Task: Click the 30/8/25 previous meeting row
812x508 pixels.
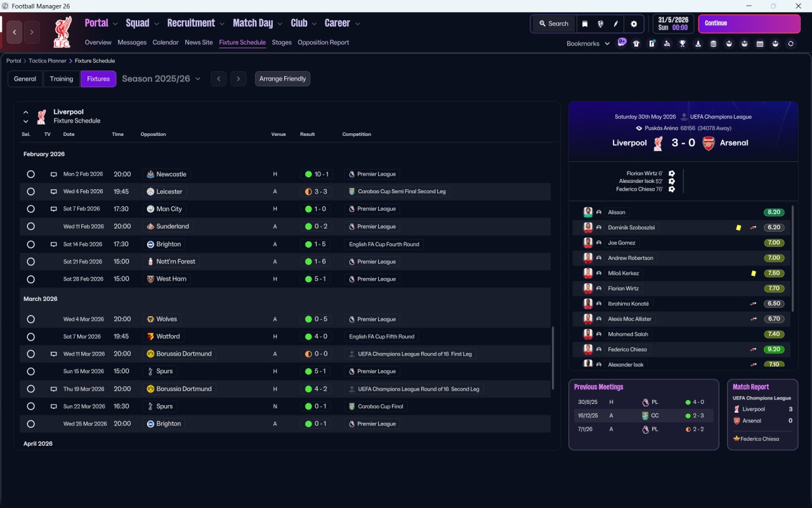Action: (644, 402)
